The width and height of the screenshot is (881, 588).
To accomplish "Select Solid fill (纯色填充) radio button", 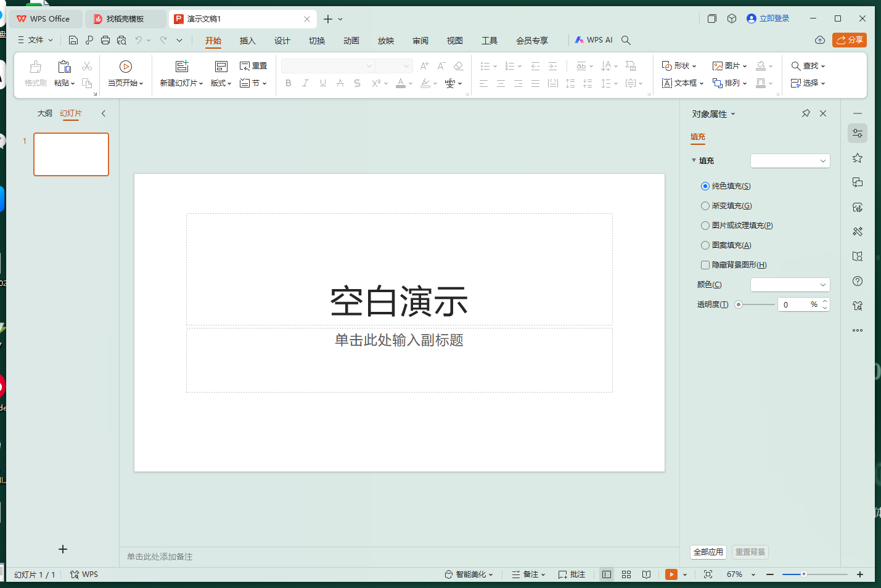I will (705, 186).
